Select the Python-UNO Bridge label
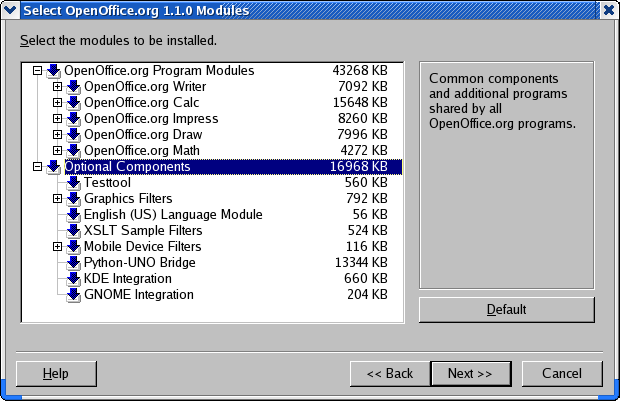 coord(140,262)
